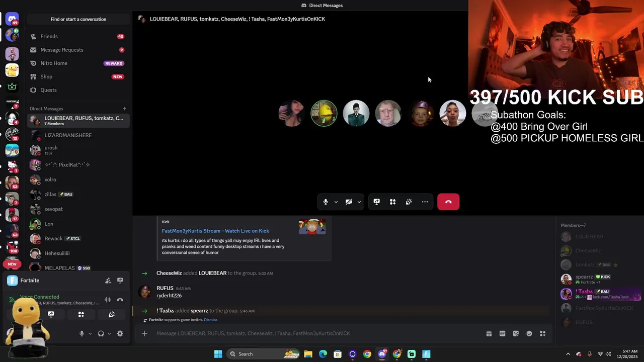The height and width of the screenshot is (362, 644).
Task: Create new DM plus icon
Action: point(124,109)
